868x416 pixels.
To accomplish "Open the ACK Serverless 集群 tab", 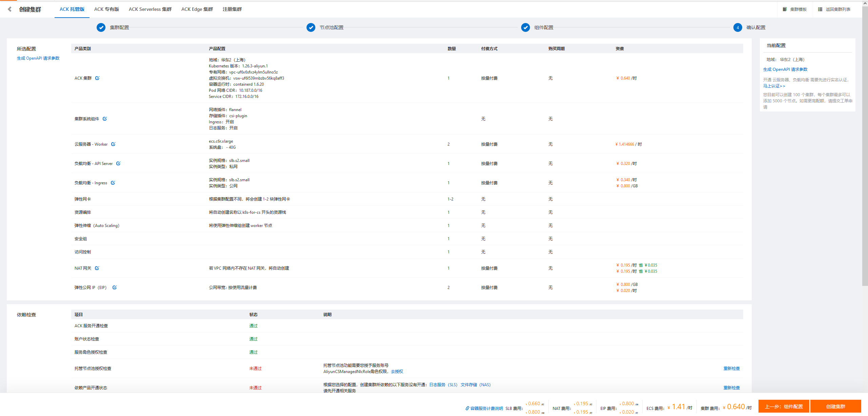I will click(150, 9).
